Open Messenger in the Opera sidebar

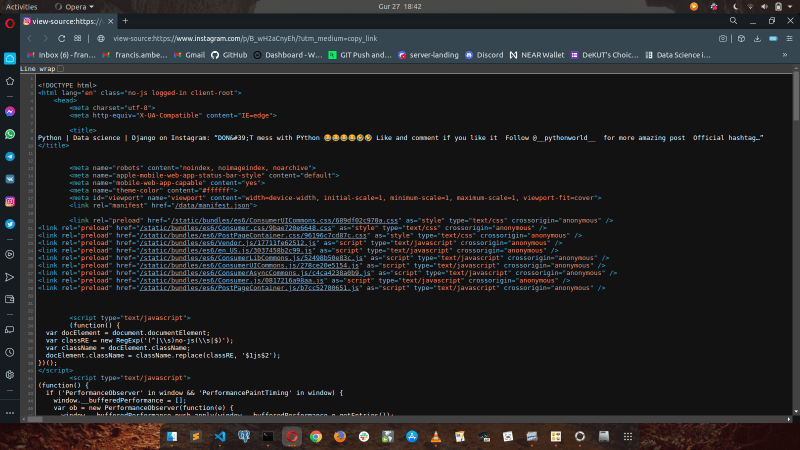(x=10, y=112)
